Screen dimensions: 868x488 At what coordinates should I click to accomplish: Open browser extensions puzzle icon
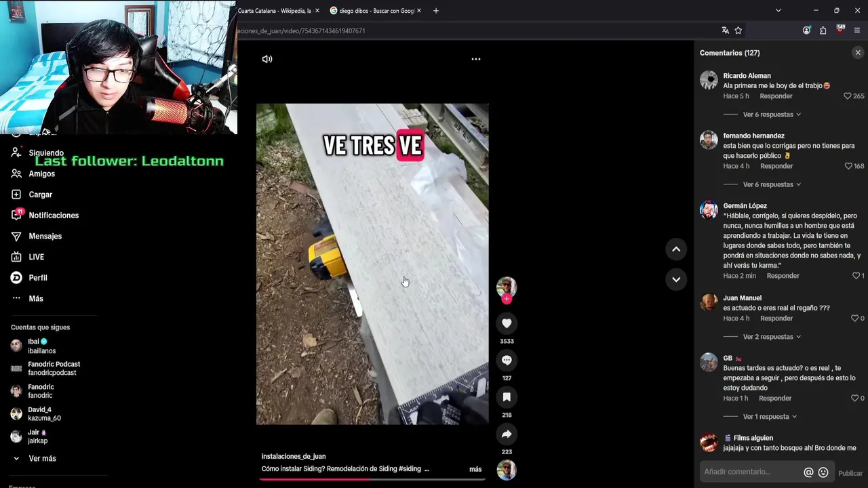823,30
